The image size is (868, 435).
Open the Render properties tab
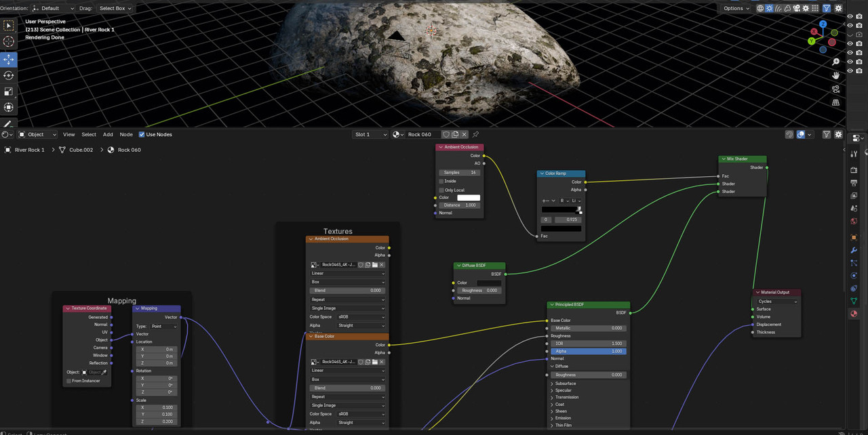854,169
